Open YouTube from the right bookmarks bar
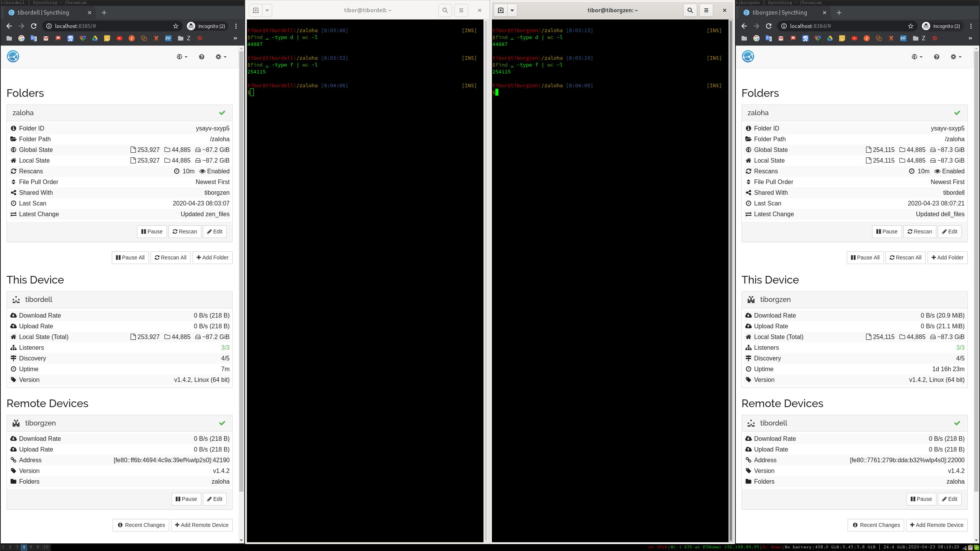 (854, 38)
